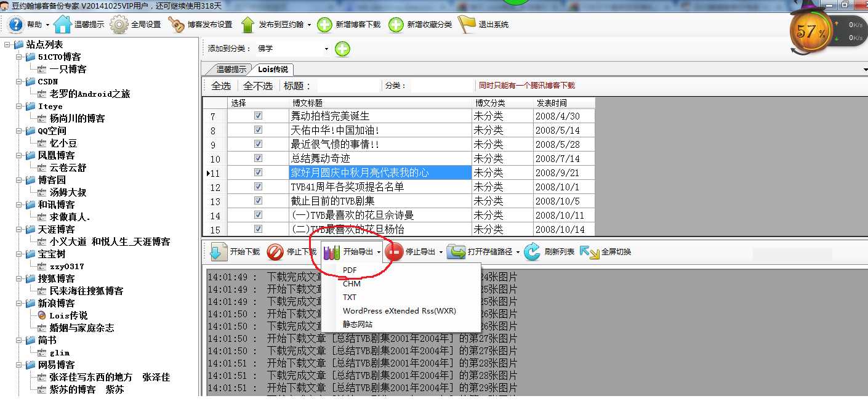The width and height of the screenshot is (868, 401).
Task: Click 发布到豆约翰 on the toolbar
Action: 271,25
